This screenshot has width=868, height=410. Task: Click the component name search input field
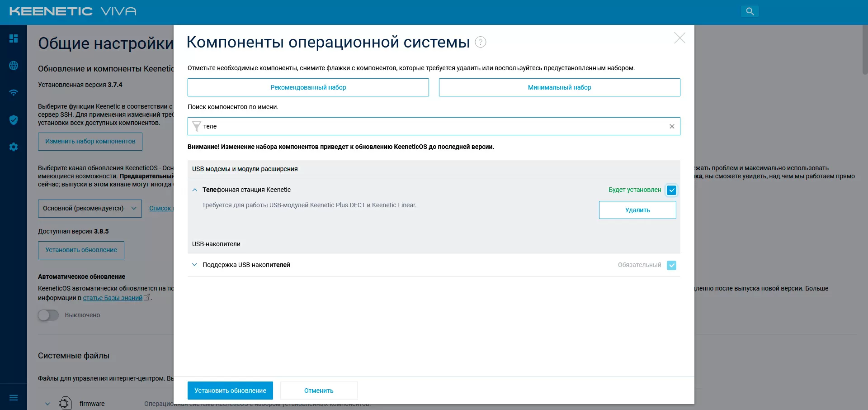pos(434,126)
